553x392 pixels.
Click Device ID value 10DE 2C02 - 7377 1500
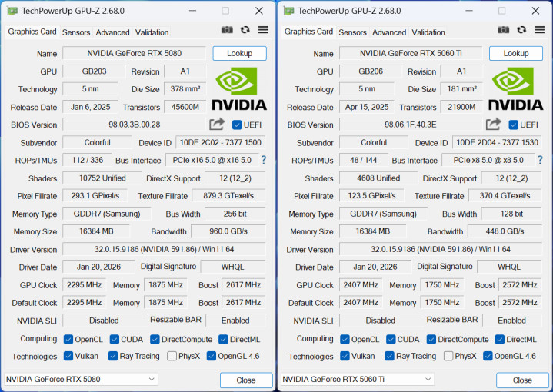(x=221, y=142)
